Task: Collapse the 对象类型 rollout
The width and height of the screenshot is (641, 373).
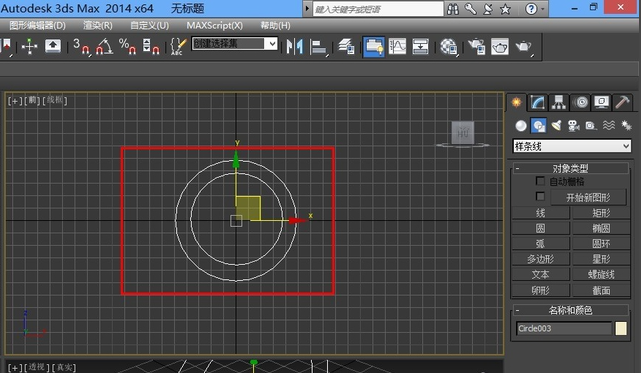Action: point(571,168)
